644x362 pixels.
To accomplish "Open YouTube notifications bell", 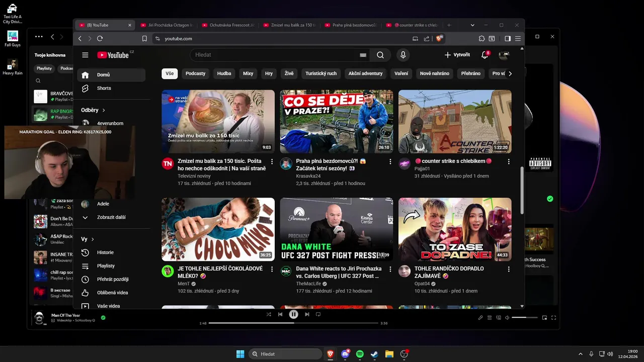I will click(485, 55).
